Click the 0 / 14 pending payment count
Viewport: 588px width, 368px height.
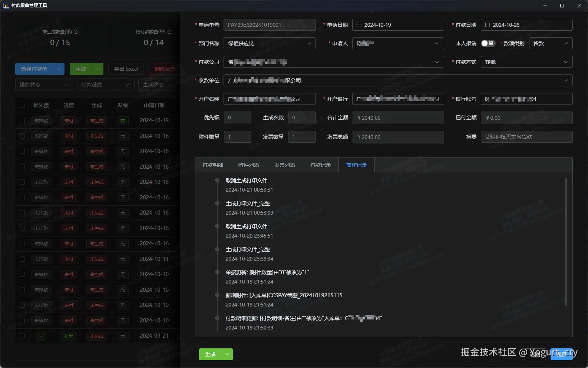(154, 43)
